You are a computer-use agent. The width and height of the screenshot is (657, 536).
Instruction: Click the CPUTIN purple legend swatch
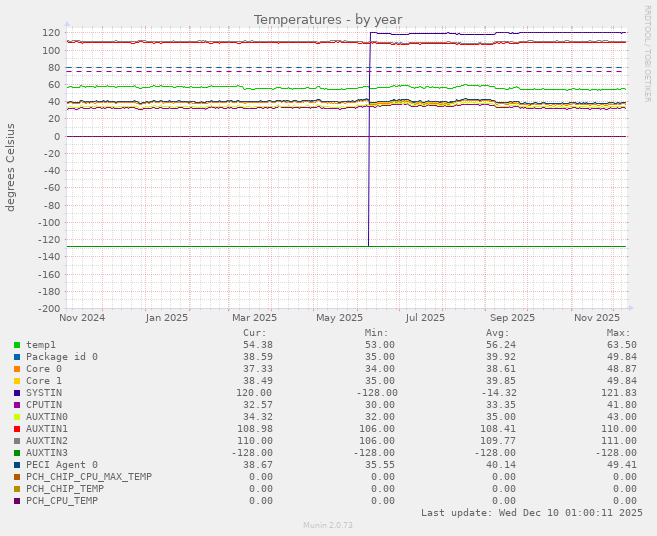17,405
